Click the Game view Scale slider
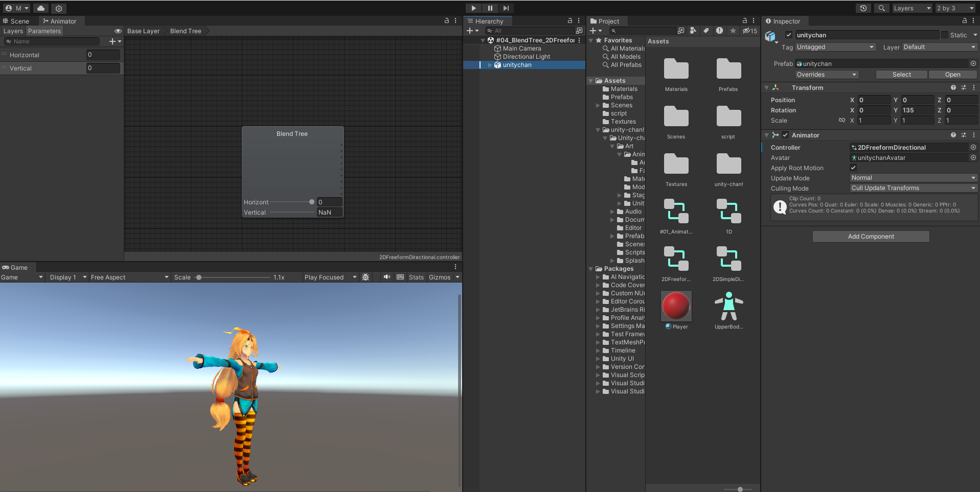Image resolution: width=980 pixels, height=492 pixels. click(234, 277)
